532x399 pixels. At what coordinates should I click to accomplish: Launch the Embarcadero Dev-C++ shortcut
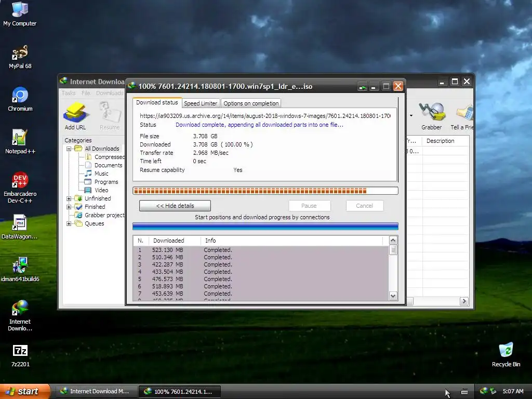tap(20, 188)
